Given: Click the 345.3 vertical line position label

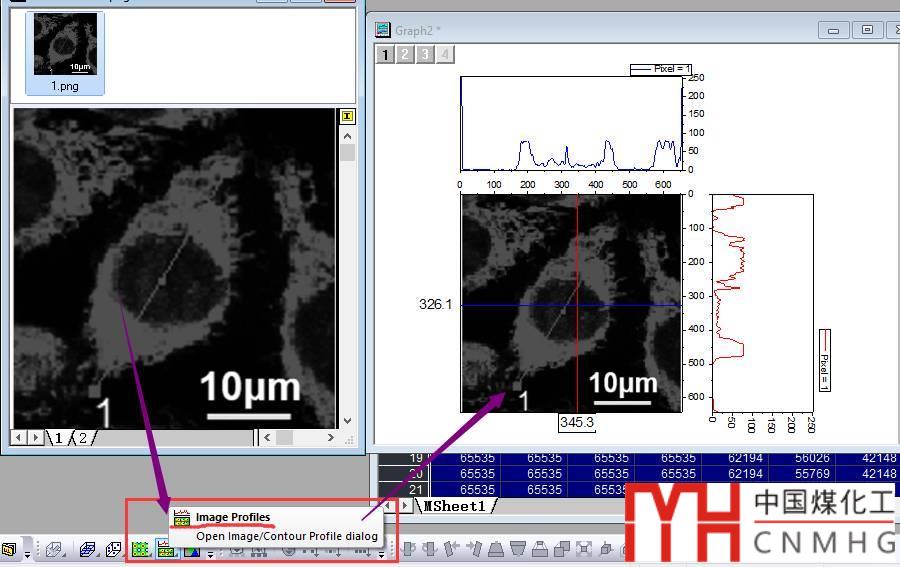Looking at the screenshot, I should click(x=577, y=423).
